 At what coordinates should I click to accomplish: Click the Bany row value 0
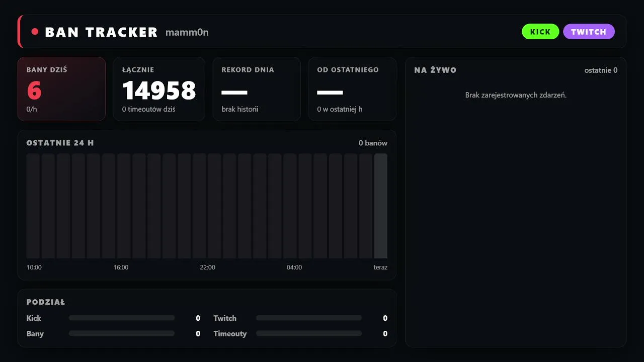tap(198, 334)
